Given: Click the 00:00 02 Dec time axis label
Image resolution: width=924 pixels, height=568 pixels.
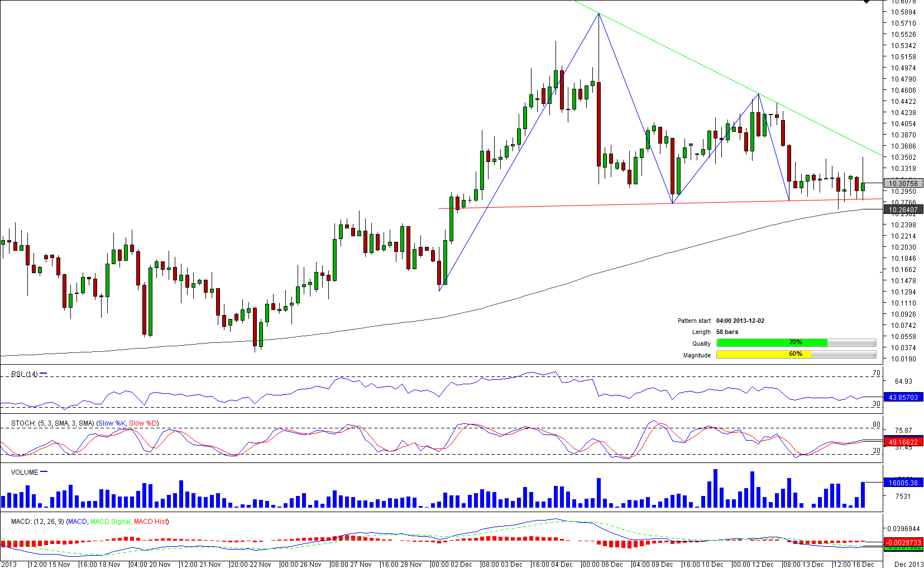Looking at the screenshot, I should click(451, 564).
